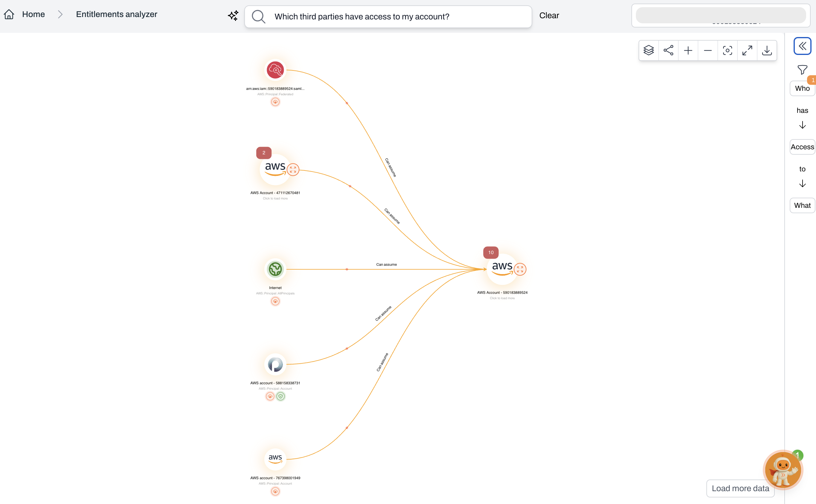The height and width of the screenshot is (504, 816).
Task: Click Load more data button
Action: click(x=740, y=488)
